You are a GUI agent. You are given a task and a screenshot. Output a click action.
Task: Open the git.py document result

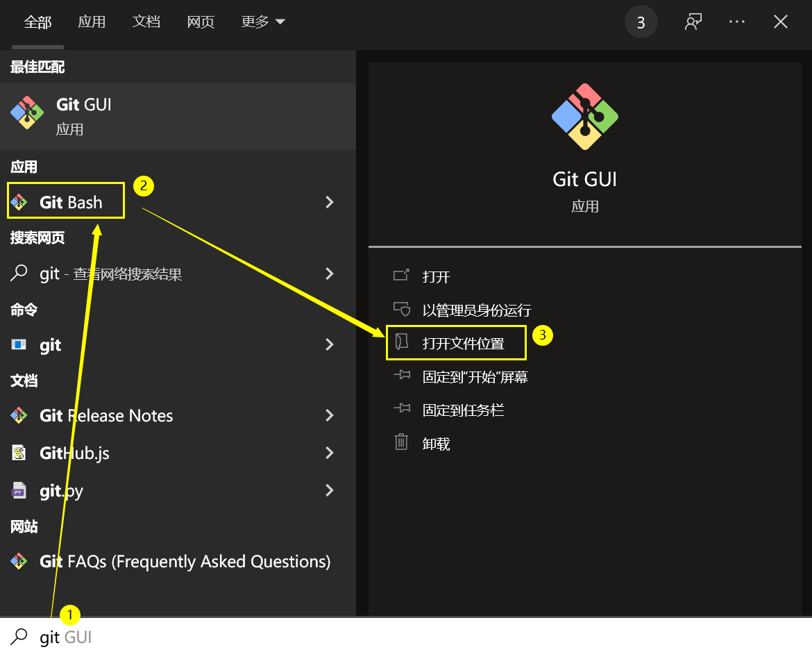(x=178, y=490)
